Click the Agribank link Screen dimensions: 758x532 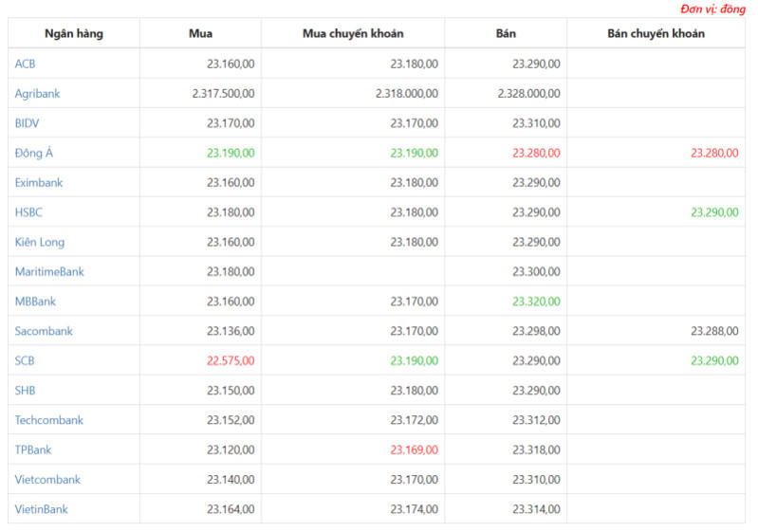37,94
